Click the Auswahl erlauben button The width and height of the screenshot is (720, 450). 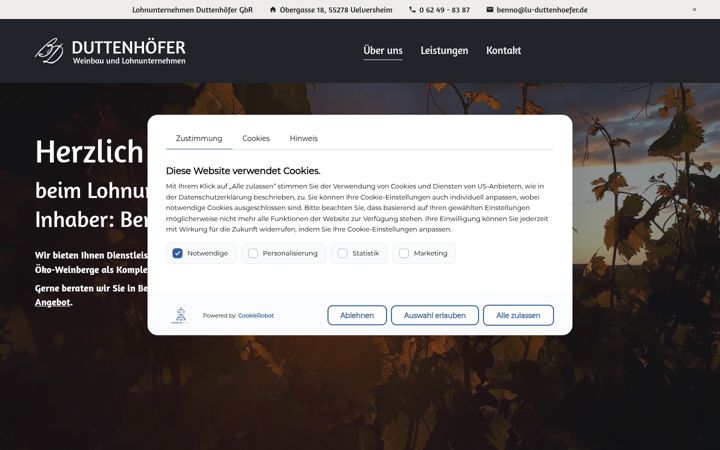pos(434,315)
